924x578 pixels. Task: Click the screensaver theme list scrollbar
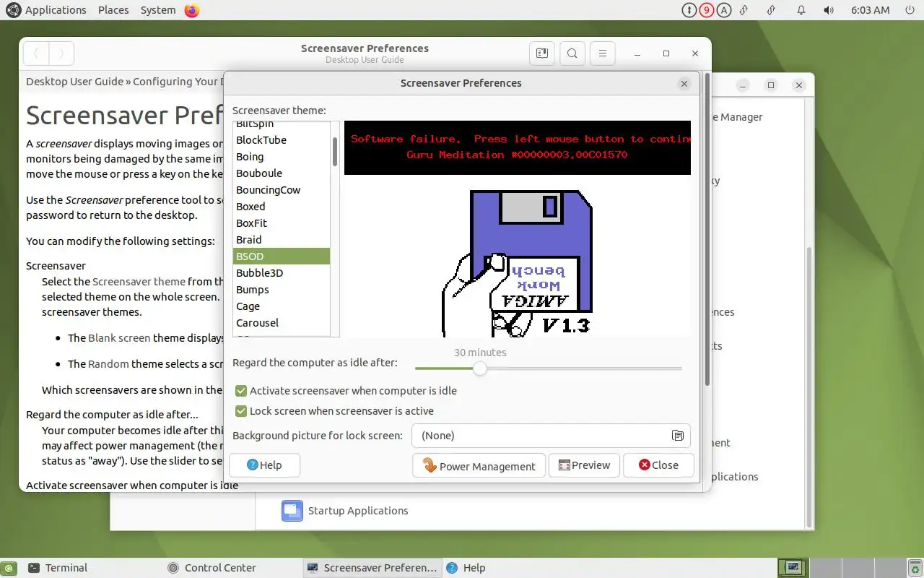point(335,152)
